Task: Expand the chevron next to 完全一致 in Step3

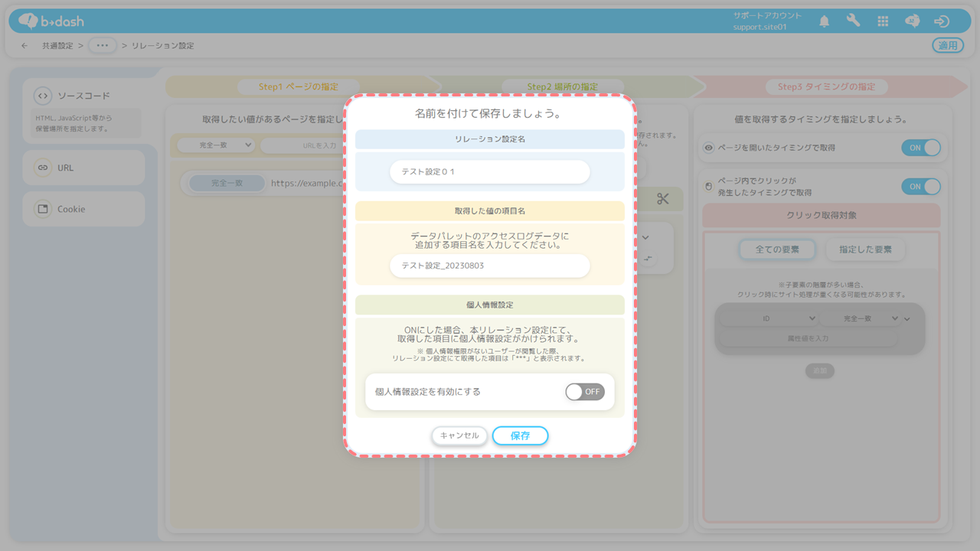Action: tap(907, 319)
